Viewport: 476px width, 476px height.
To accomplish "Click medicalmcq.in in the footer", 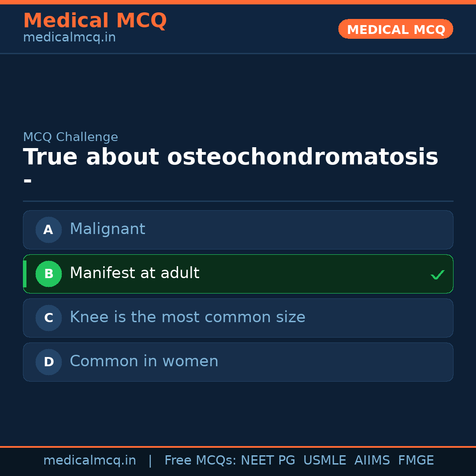I will pos(89,460).
